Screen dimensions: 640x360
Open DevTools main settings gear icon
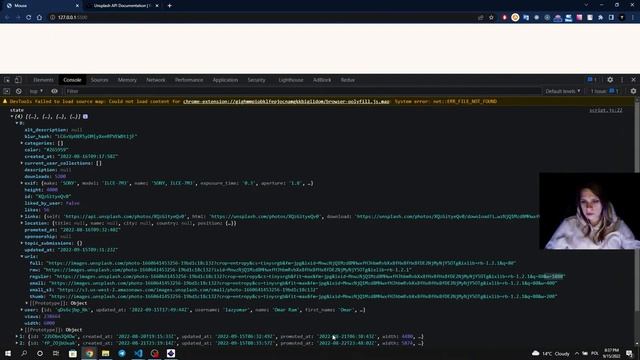pyautogui.click(x=610, y=80)
